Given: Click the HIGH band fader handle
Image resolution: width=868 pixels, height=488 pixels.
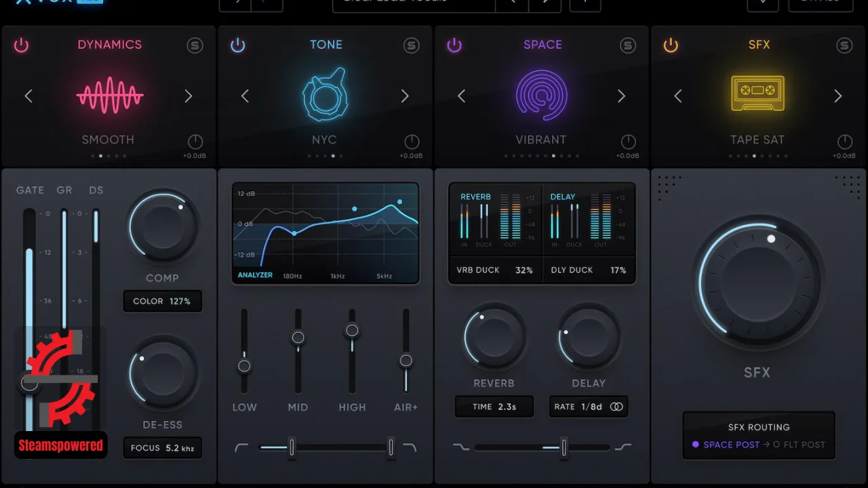Looking at the screenshot, I should pos(352,330).
